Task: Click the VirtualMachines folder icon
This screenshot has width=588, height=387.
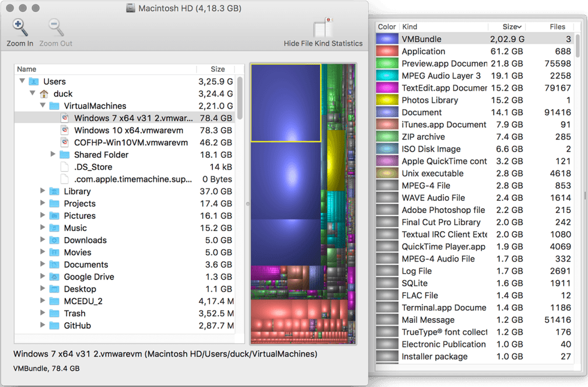Action: pyautogui.click(x=54, y=106)
